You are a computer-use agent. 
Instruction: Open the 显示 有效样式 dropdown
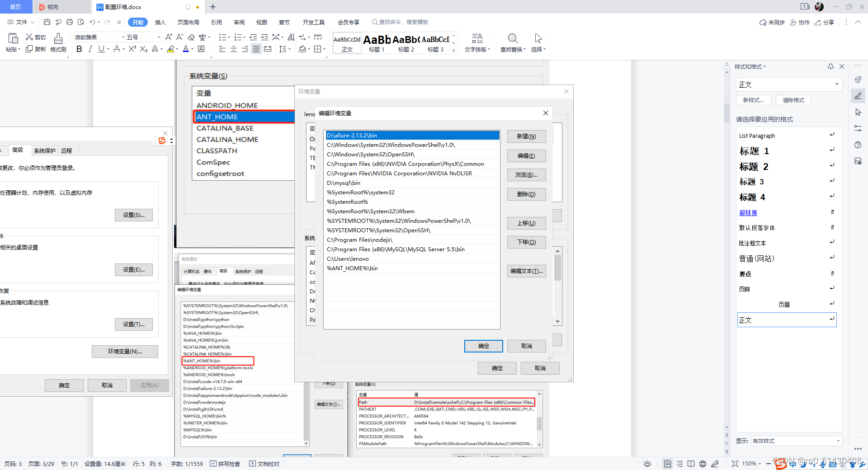(796, 441)
